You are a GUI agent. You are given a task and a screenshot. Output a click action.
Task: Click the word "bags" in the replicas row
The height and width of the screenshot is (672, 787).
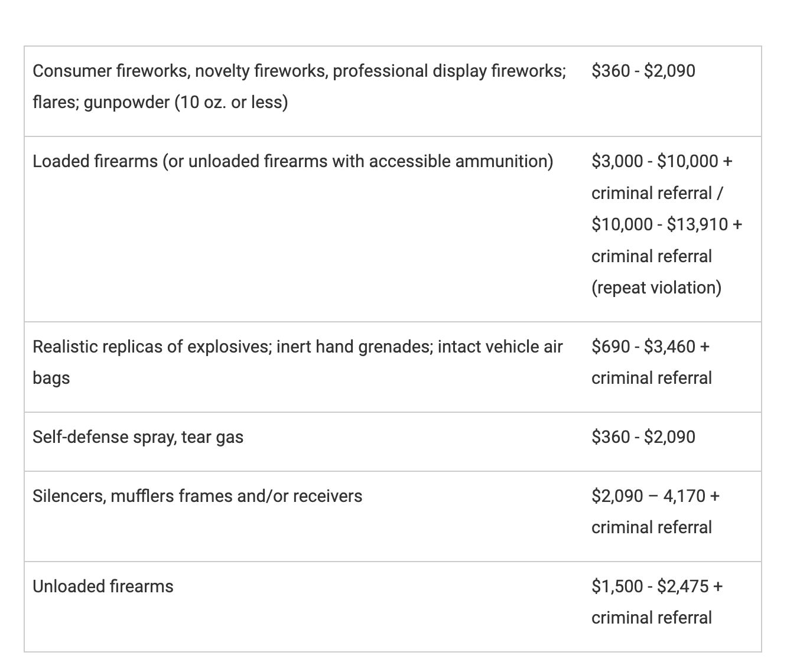[x=51, y=378]
